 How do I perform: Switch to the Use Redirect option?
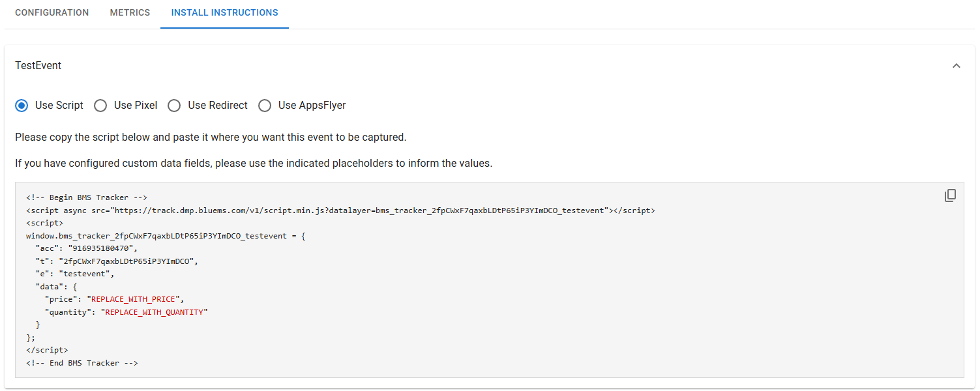174,106
